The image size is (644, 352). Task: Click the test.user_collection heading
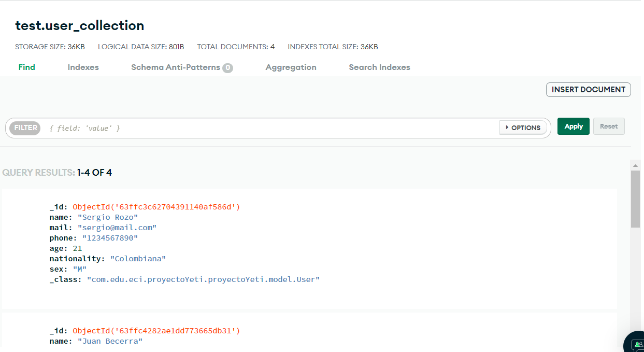(x=79, y=25)
